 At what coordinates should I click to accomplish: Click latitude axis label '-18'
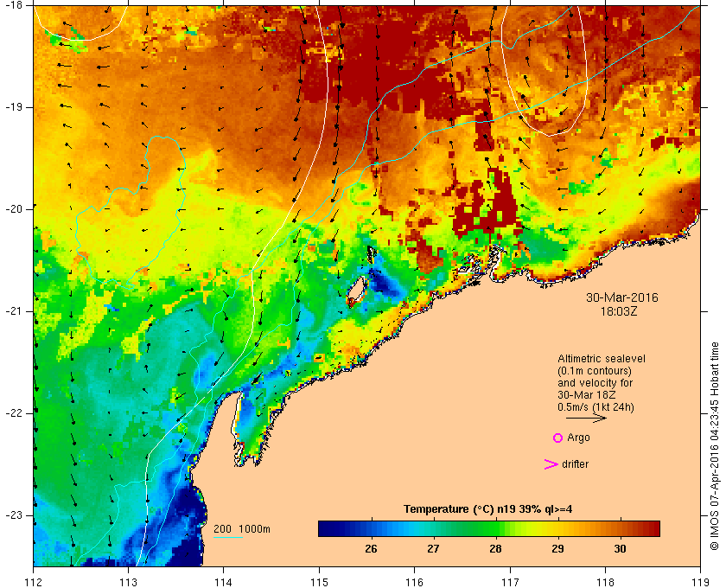coord(13,5)
